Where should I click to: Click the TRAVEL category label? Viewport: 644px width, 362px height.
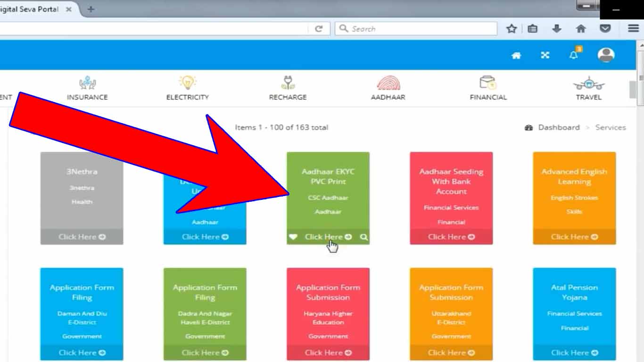point(588,97)
